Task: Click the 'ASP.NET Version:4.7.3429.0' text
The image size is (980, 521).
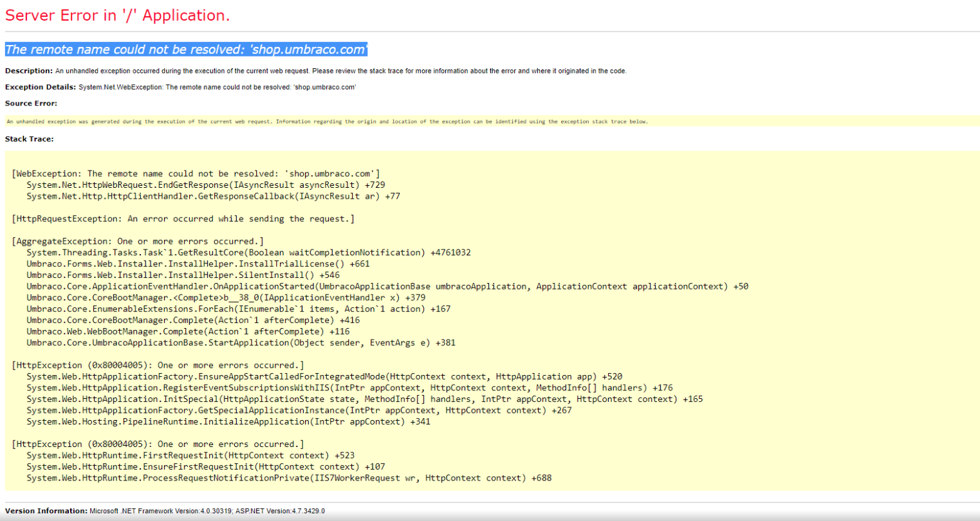Action: point(280,511)
